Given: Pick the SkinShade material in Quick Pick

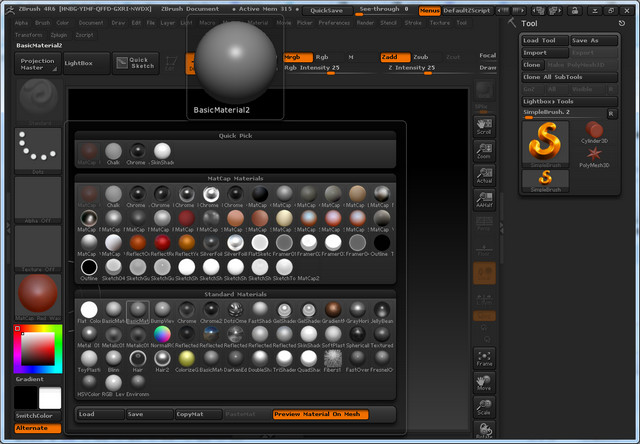Looking at the screenshot, I should (x=162, y=151).
